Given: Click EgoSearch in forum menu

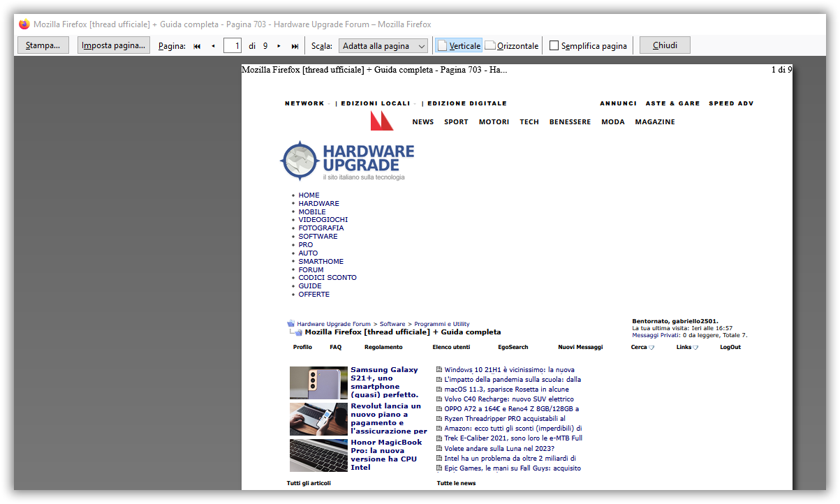Looking at the screenshot, I should (x=513, y=347).
